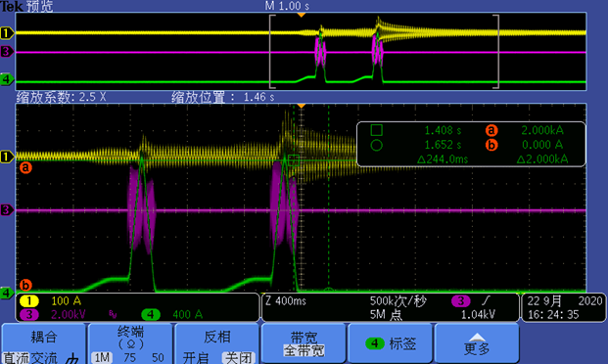The width and height of the screenshot is (608, 364).
Task: Choose 1M termination setting
Action: pyautogui.click(x=102, y=358)
